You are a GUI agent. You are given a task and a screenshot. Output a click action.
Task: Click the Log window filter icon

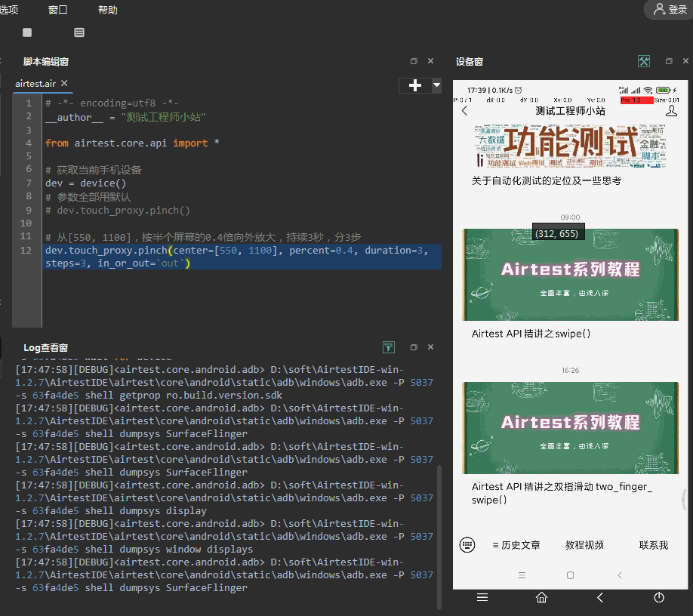click(389, 347)
